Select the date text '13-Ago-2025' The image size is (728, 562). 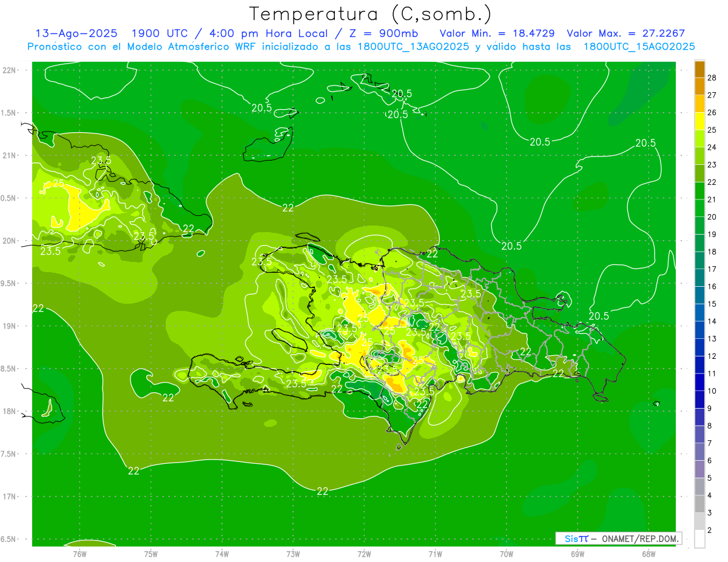pyautogui.click(x=78, y=33)
